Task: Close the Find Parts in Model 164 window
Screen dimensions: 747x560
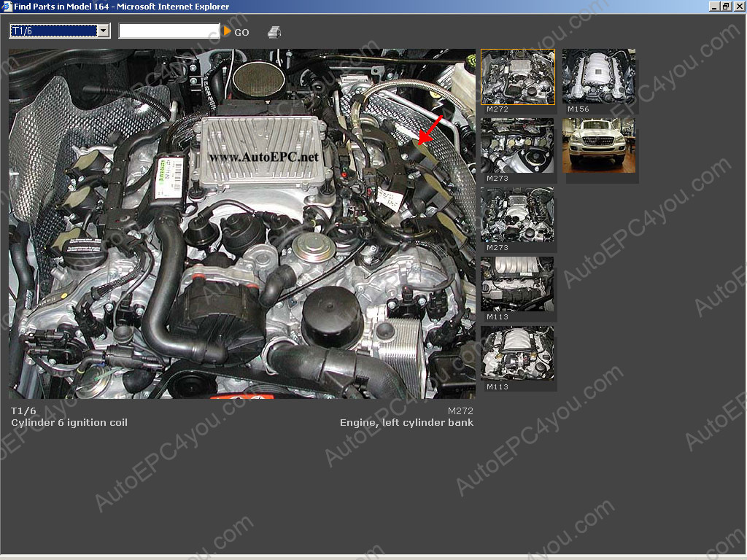Action: pyautogui.click(x=739, y=7)
